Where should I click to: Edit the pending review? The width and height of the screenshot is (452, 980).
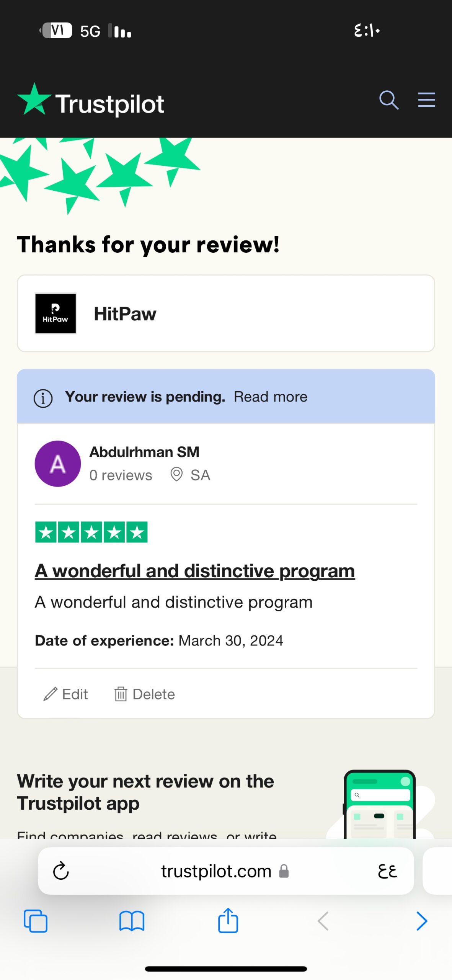(65, 694)
